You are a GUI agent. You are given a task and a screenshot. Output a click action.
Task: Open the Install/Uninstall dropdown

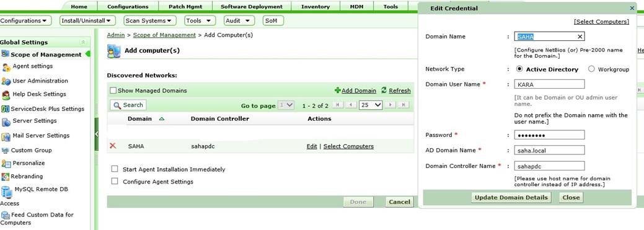(x=87, y=20)
